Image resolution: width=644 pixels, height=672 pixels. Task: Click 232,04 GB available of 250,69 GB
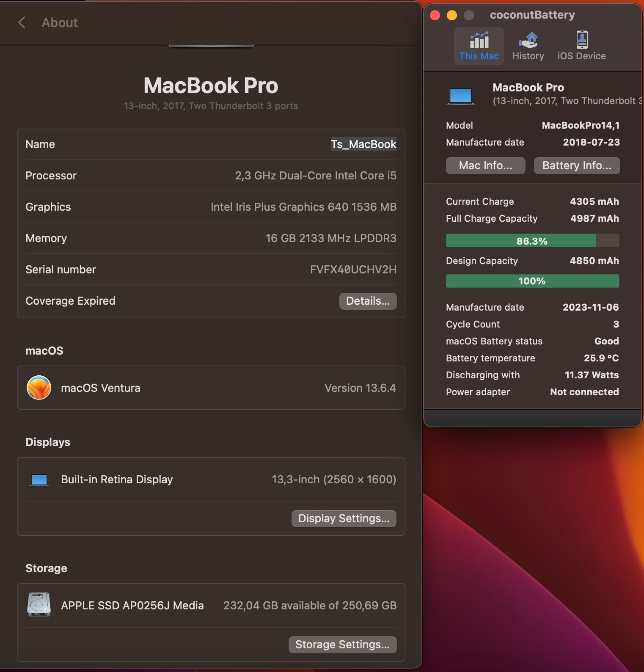point(310,606)
